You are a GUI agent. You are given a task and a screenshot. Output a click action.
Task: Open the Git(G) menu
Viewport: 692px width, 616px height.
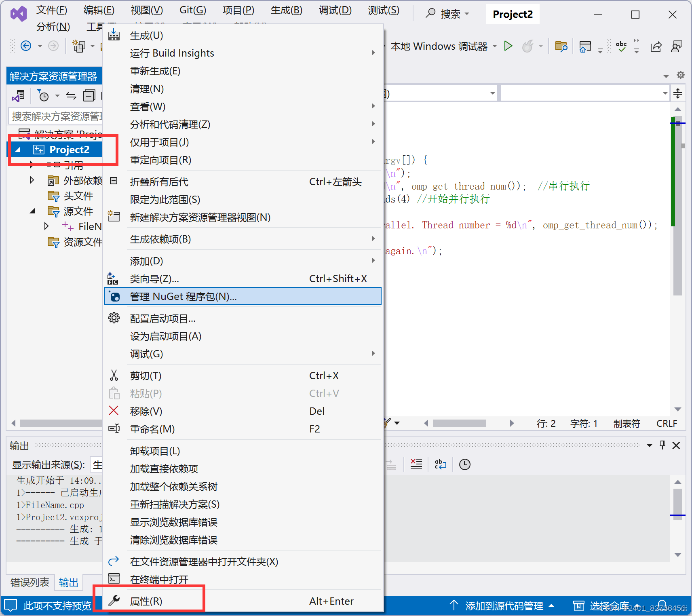(x=193, y=10)
